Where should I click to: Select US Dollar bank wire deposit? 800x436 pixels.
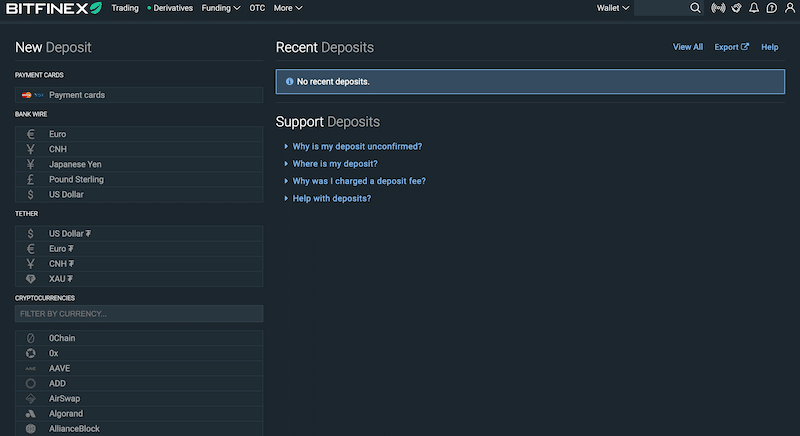coord(139,194)
